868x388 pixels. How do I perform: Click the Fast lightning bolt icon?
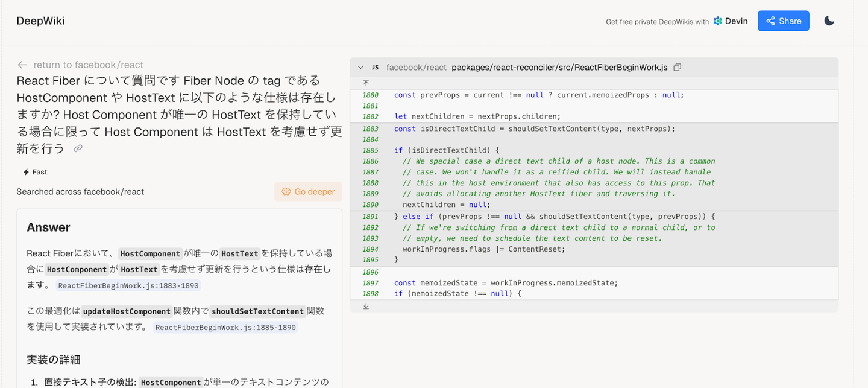26,172
